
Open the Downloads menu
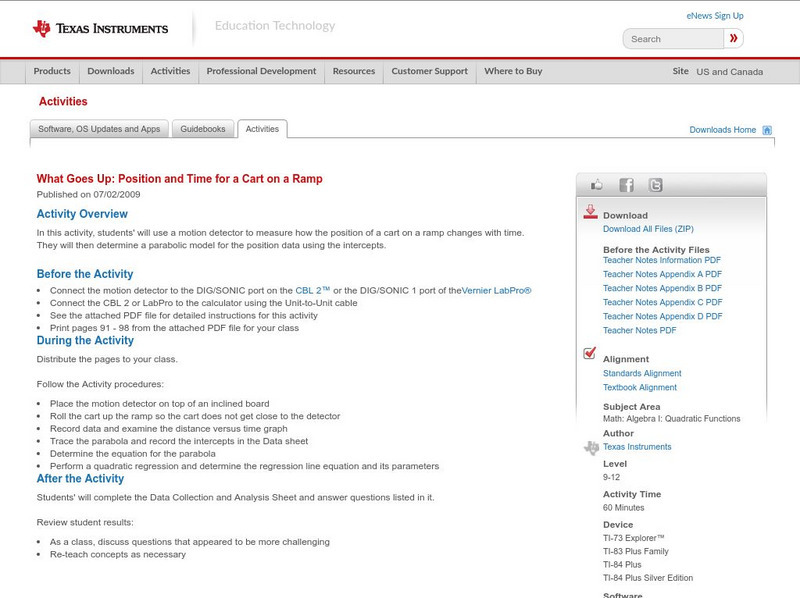click(x=111, y=71)
